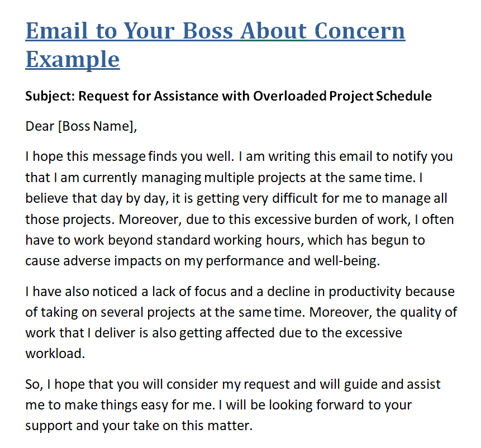481x448 pixels.
Task: Click the underlined word 'Example' in the heading
Action: [x=73, y=59]
